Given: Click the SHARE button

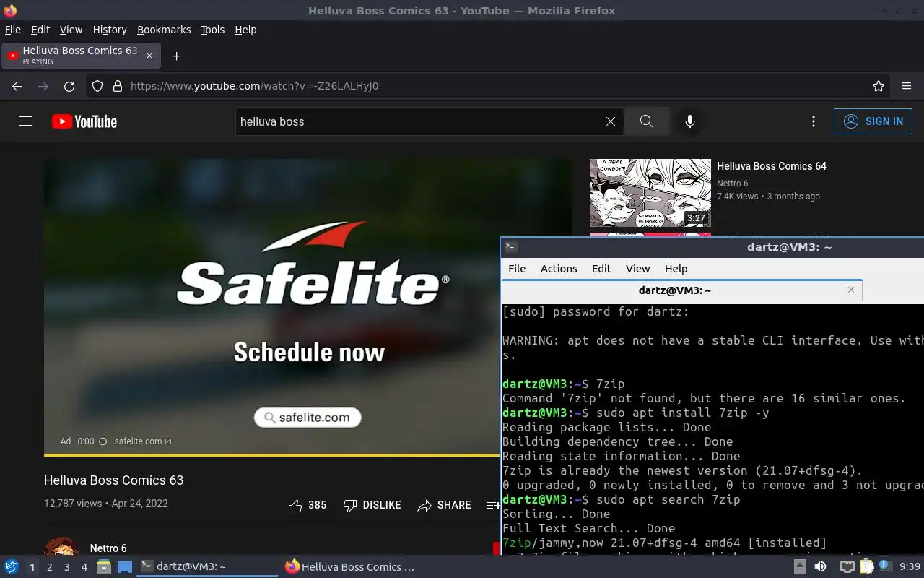Looking at the screenshot, I should tap(444, 505).
